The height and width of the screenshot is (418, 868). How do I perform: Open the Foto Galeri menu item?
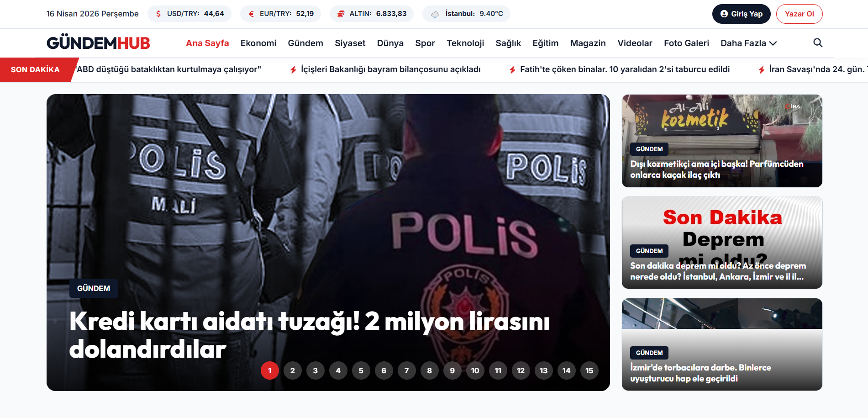point(686,43)
